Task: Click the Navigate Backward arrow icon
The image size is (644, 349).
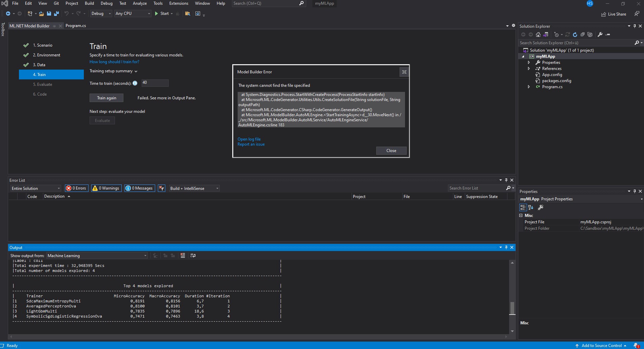Action: coord(8,14)
